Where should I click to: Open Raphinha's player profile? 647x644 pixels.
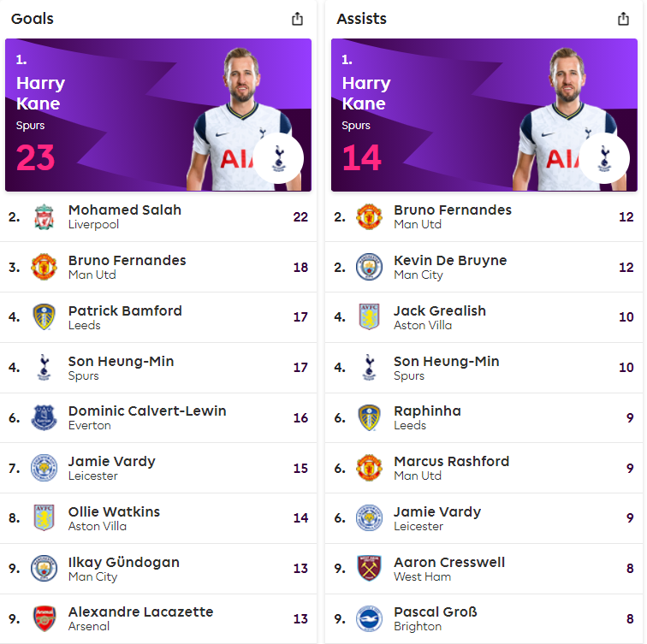(428, 411)
